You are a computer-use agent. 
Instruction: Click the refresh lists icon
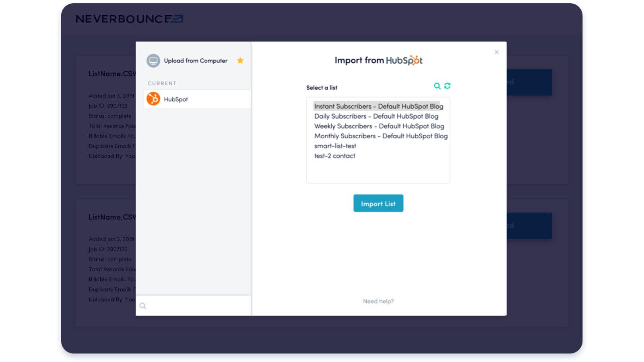tap(448, 86)
